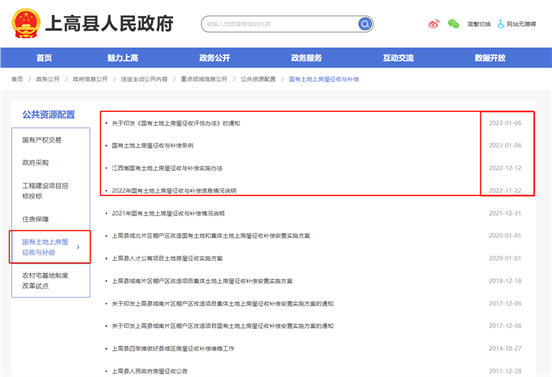Open the WeChat icon link
Image resolution: width=552 pixels, height=377 pixels.
click(x=453, y=24)
